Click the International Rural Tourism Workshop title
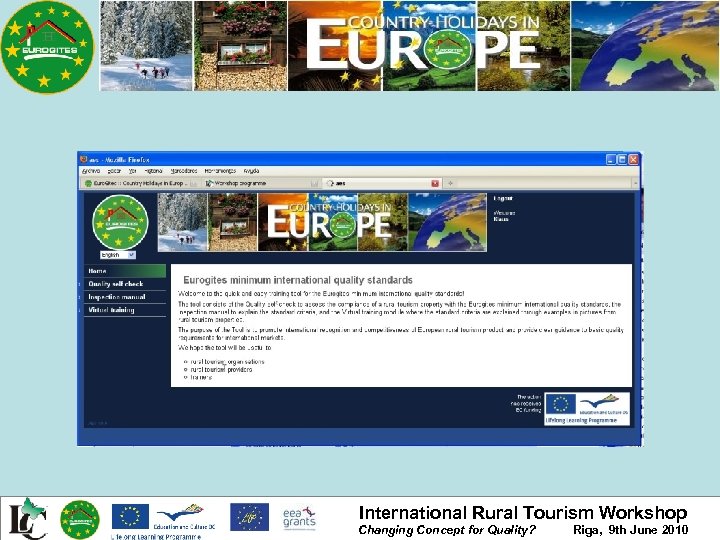The height and width of the screenshot is (540, 720). [x=523, y=512]
